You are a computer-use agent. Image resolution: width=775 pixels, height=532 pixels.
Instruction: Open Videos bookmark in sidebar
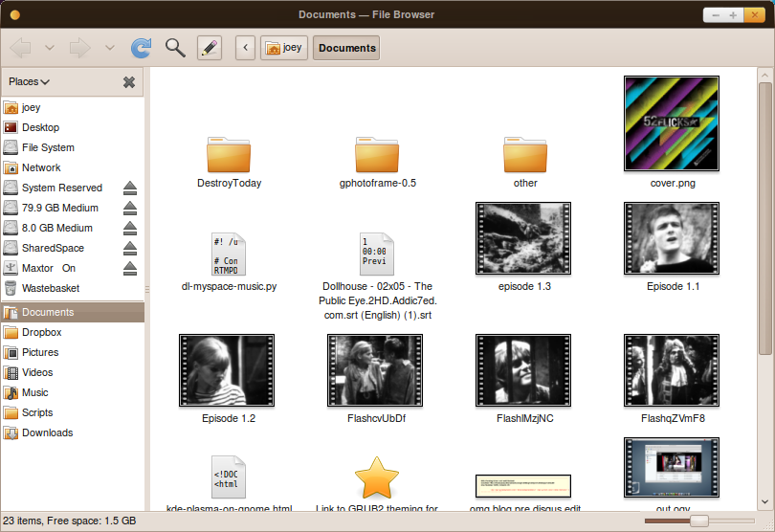point(73,372)
